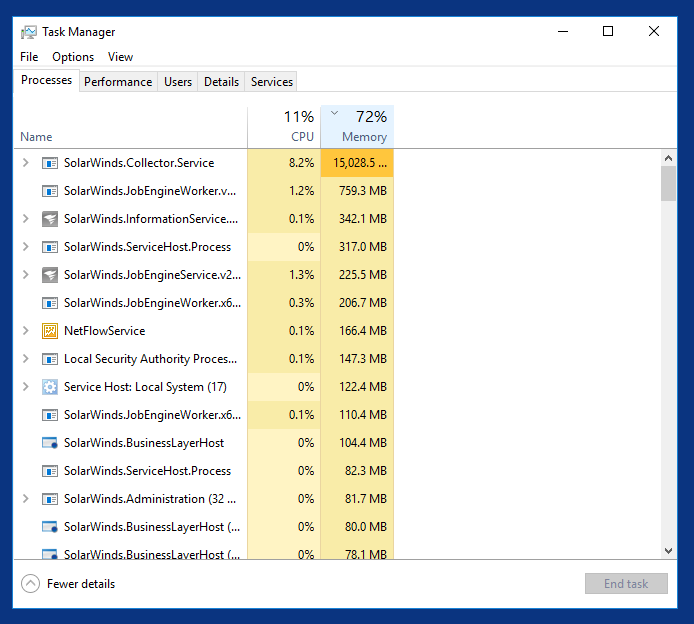Image resolution: width=694 pixels, height=624 pixels.
Task: Click the Task Manager title bar icon
Action: pos(29,32)
